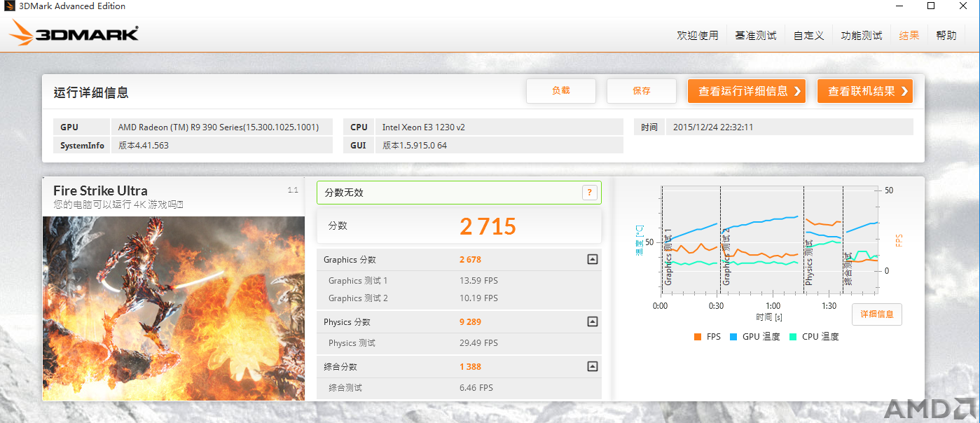
Task: Click the Fire Strike Ultra title
Action: point(100,190)
